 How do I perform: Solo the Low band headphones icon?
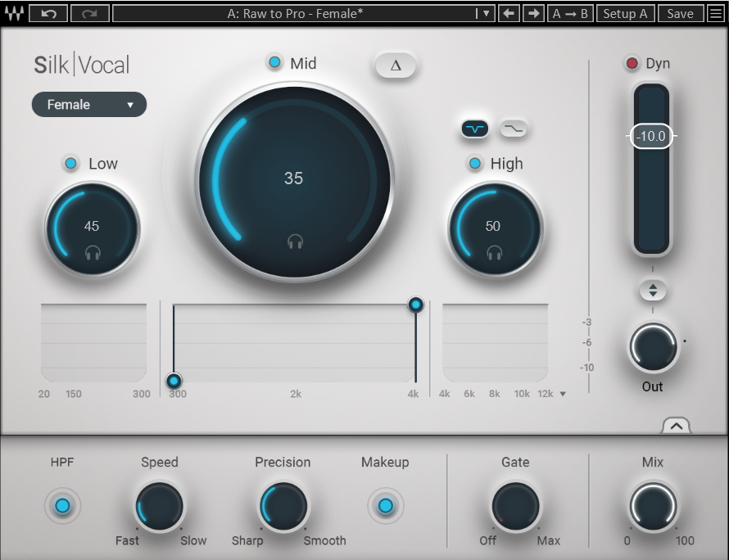[93, 253]
